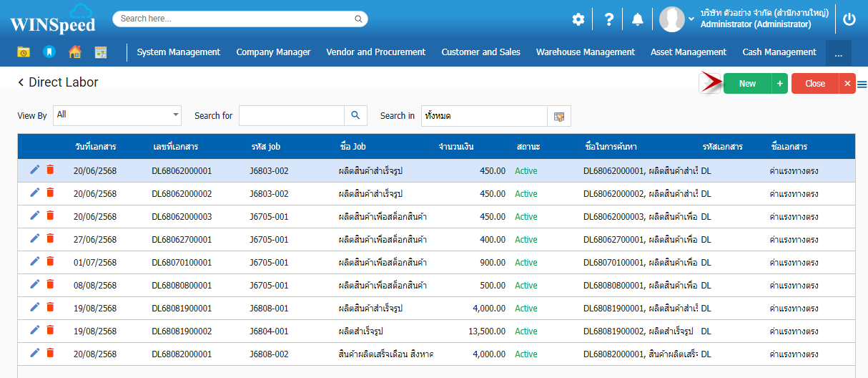This screenshot has width=868, height=378.
Task: Open the help question mark icon
Action: tap(608, 19)
